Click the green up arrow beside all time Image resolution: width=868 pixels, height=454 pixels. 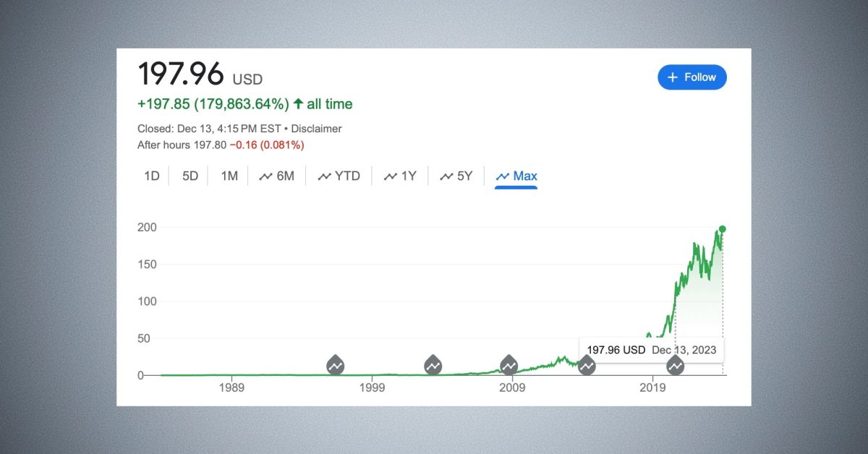298,104
